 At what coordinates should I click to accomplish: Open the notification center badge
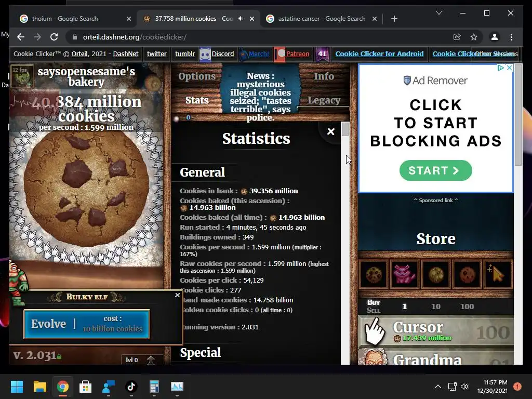click(x=517, y=387)
